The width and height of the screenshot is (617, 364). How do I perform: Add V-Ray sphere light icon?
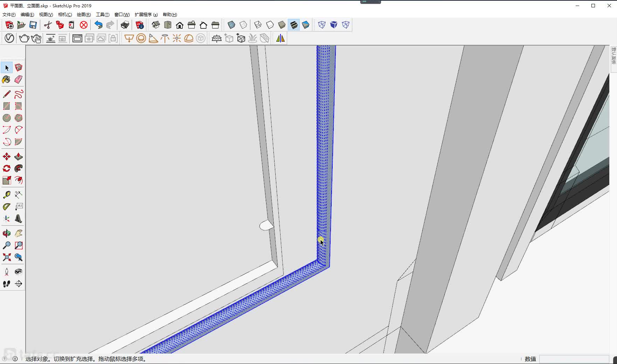141,38
